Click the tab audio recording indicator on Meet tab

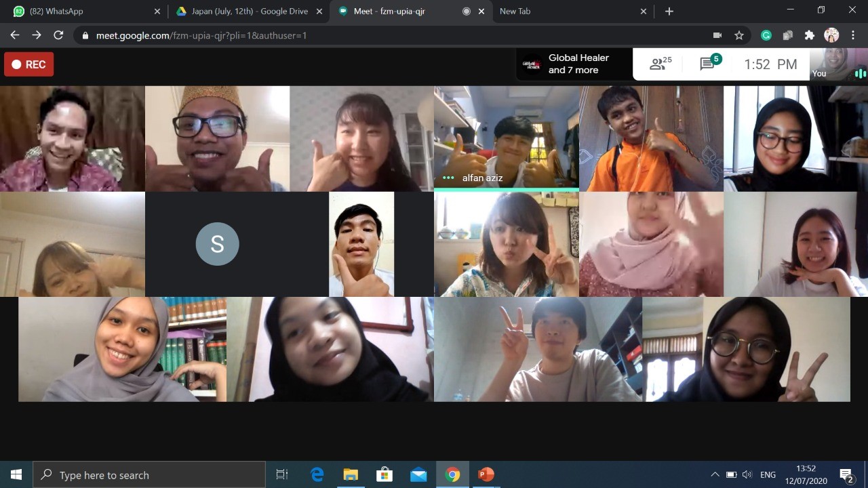click(x=467, y=12)
